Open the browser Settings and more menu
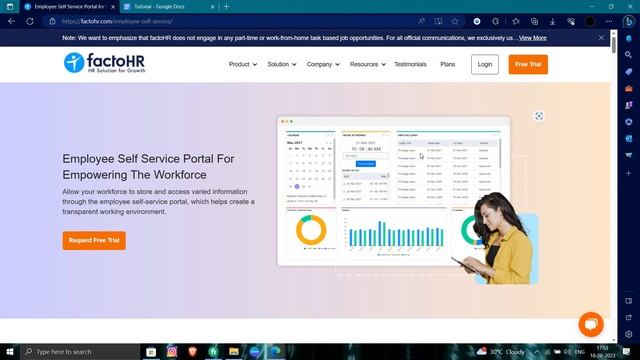This screenshot has width=640, height=360. (x=609, y=21)
